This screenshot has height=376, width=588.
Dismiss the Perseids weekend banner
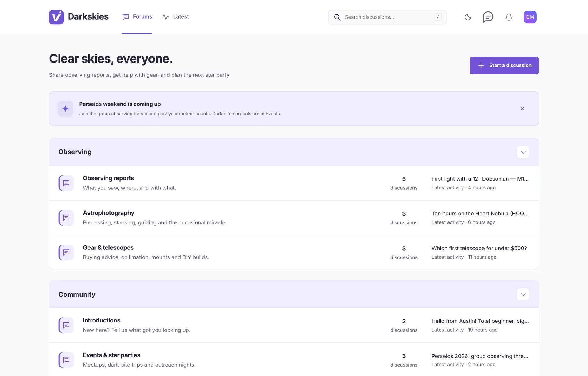(x=522, y=109)
